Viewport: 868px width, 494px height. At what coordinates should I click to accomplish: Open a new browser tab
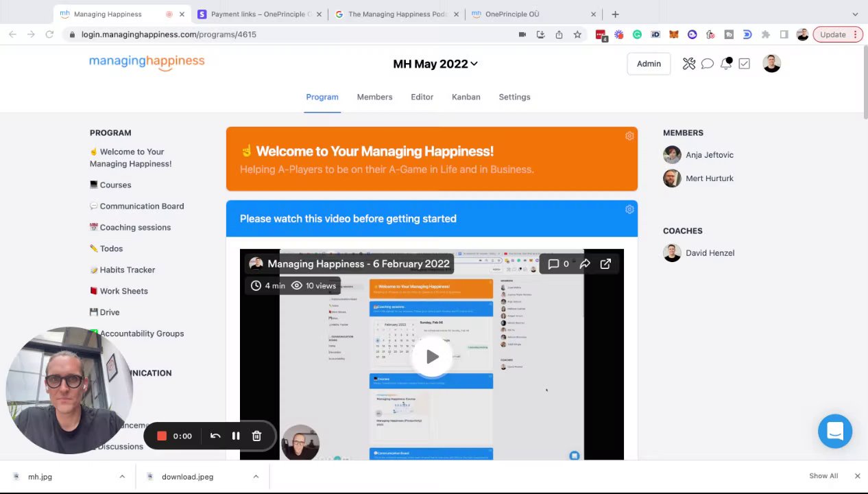coord(615,14)
